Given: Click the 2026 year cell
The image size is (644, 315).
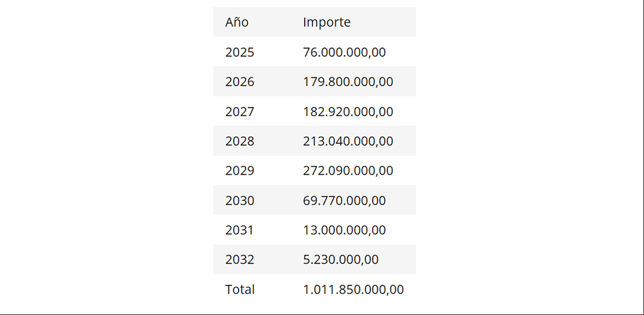Looking at the screenshot, I should (x=240, y=82).
